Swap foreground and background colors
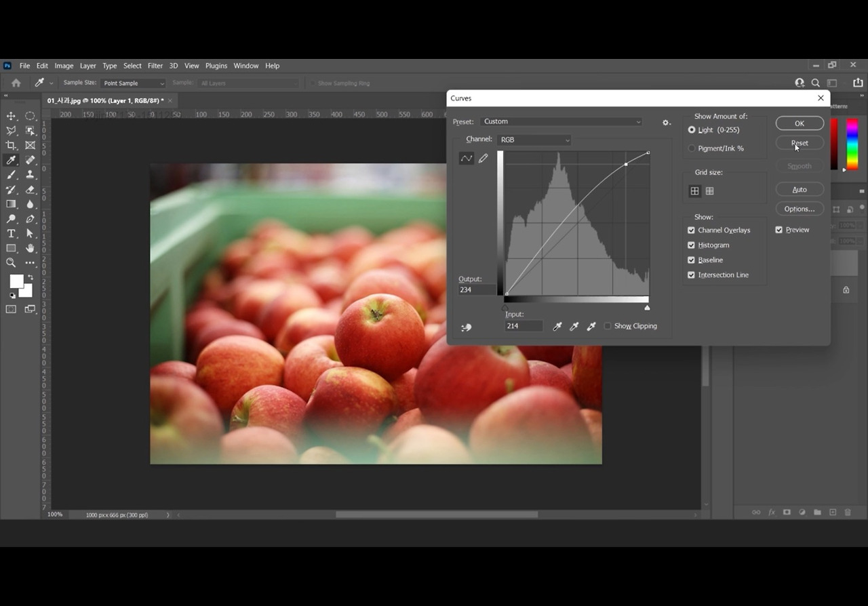 tap(30, 277)
